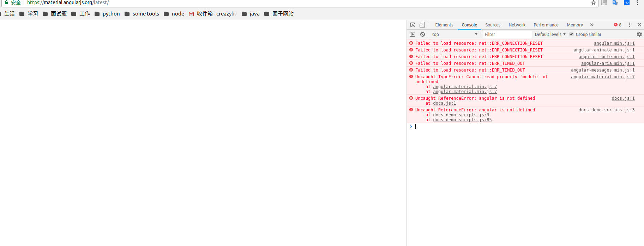Image resolution: width=644 pixels, height=246 pixels.
Task: Open angular-route.min.js:1 source link
Action: click(x=606, y=56)
